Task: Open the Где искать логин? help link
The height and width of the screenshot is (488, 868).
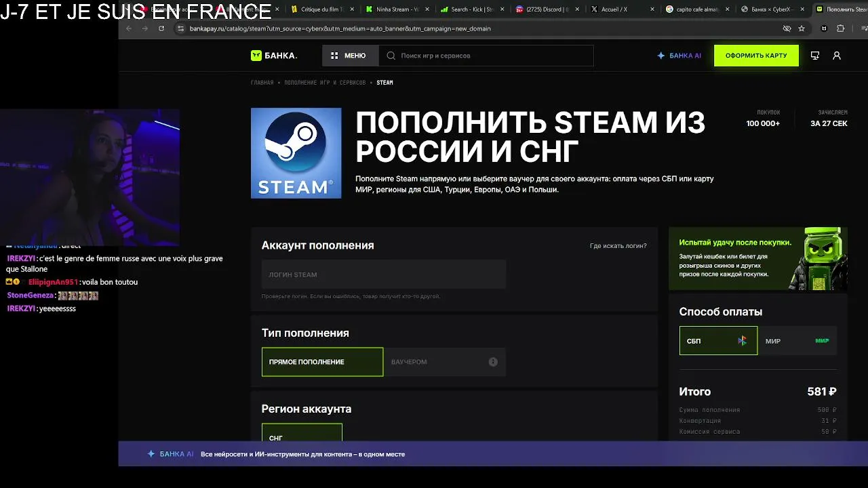Action: point(618,246)
